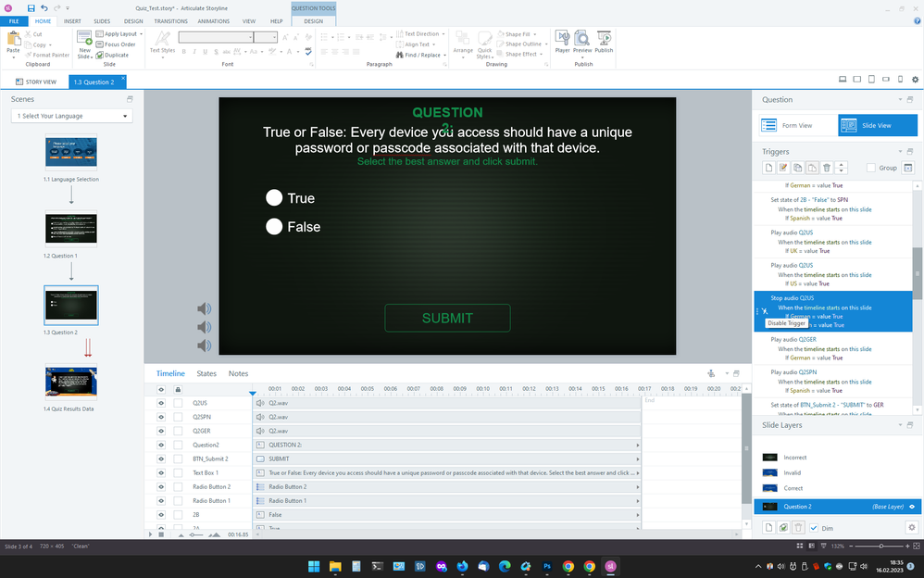This screenshot has width=924, height=578.
Task: Open the TRANSITIONS ribbon tab
Action: tap(171, 21)
